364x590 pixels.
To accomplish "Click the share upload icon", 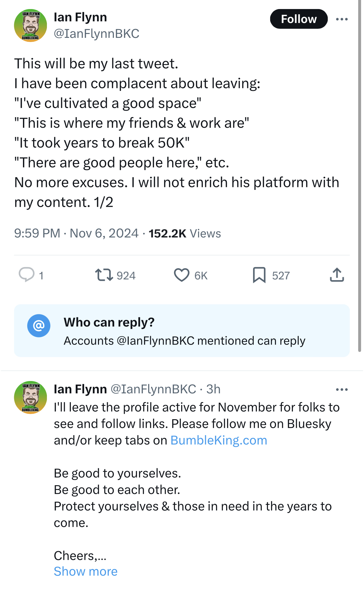I will coord(337,275).
